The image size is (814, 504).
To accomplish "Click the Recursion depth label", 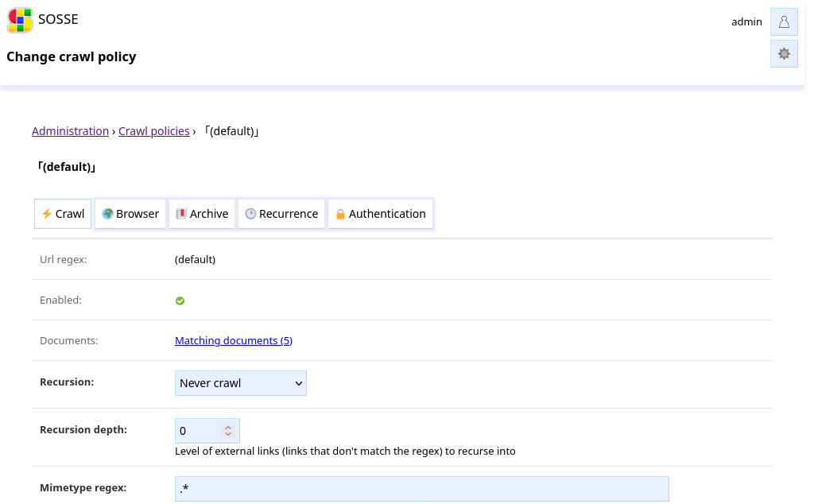I will coord(83,430).
